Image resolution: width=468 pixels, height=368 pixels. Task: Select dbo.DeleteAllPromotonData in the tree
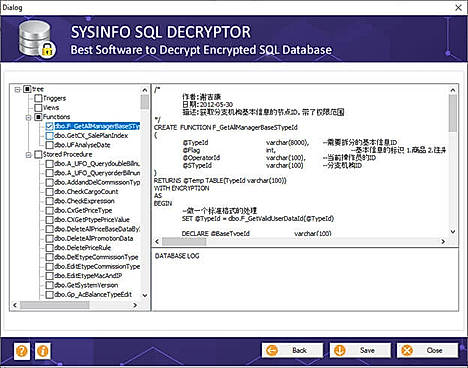click(x=94, y=238)
